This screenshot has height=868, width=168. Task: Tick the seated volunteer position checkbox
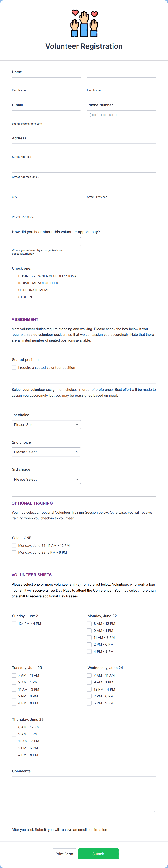tap(14, 368)
